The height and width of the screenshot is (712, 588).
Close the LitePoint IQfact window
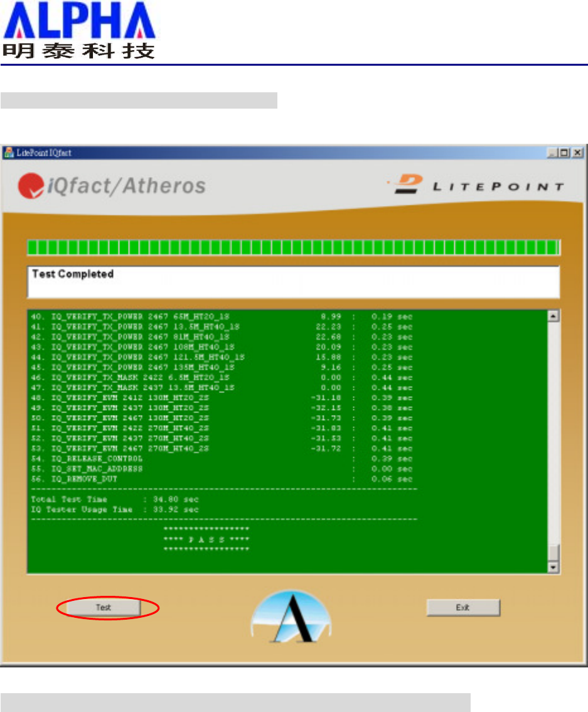[577, 153]
